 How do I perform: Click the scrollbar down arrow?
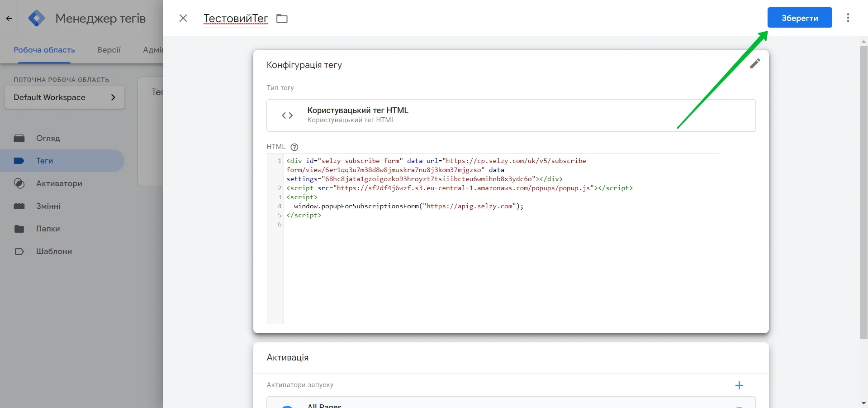(863, 403)
